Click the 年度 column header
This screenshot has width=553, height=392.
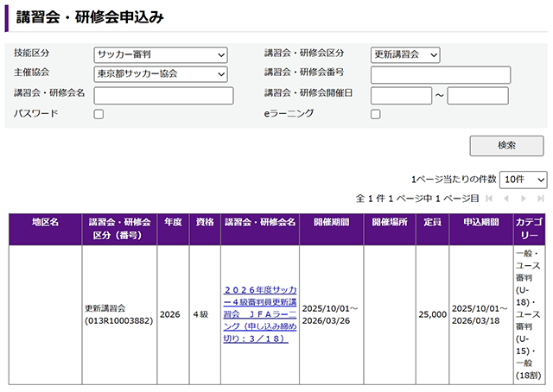click(174, 223)
